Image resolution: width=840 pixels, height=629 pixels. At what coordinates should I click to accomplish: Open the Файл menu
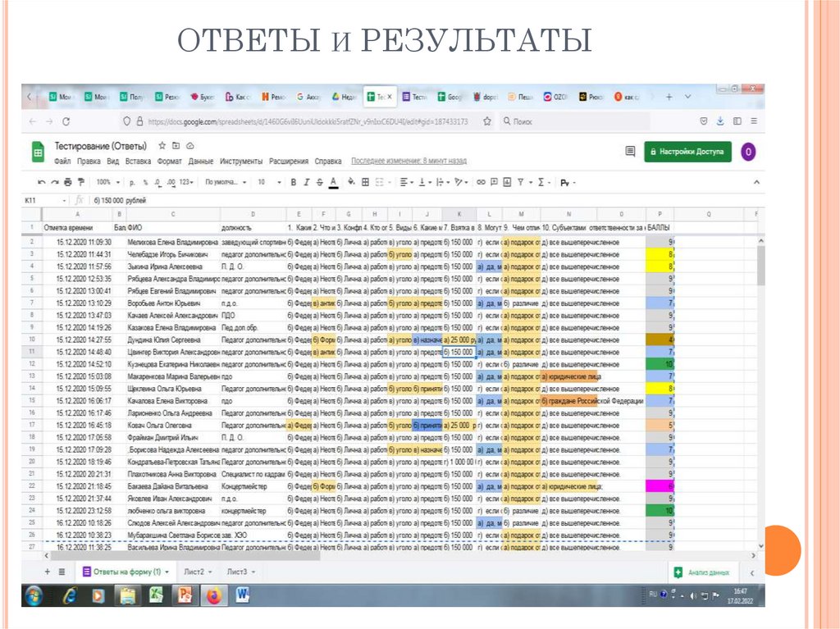click(x=62, y=162)
